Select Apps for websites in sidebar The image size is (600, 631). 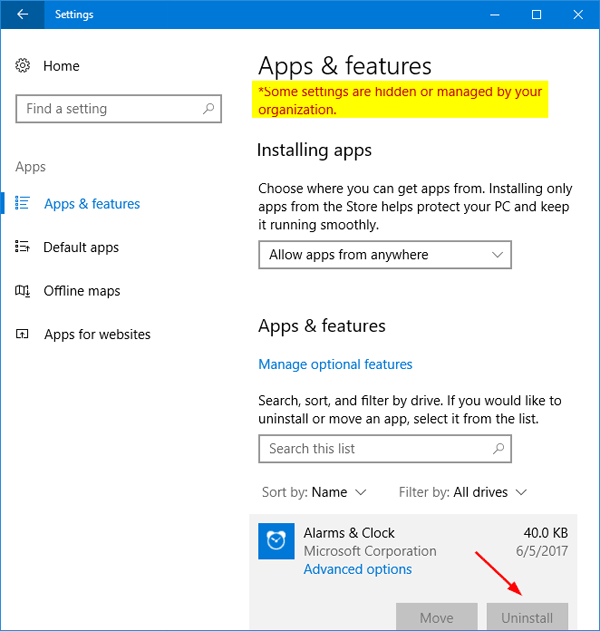97,334
